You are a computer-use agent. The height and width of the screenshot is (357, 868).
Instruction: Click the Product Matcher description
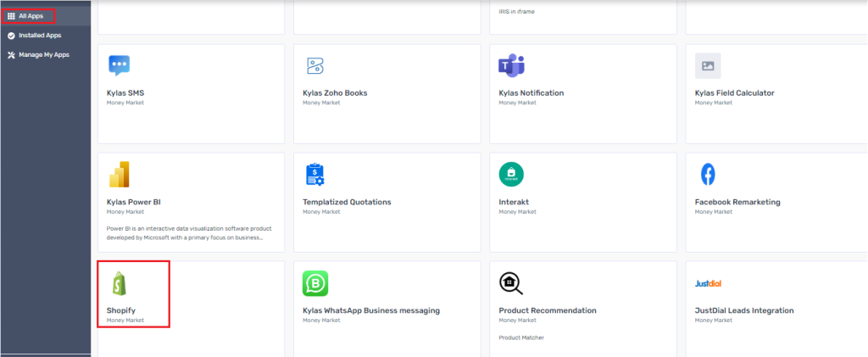521,337
